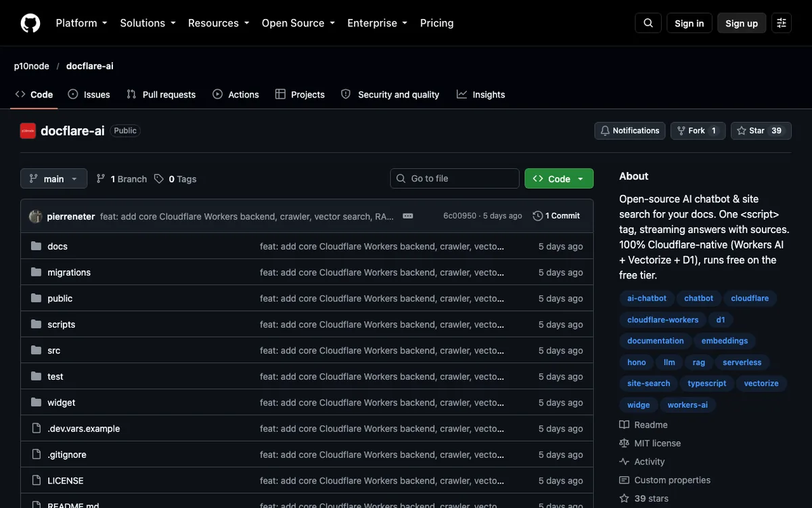Open the scripts folder

pos(62,324)
